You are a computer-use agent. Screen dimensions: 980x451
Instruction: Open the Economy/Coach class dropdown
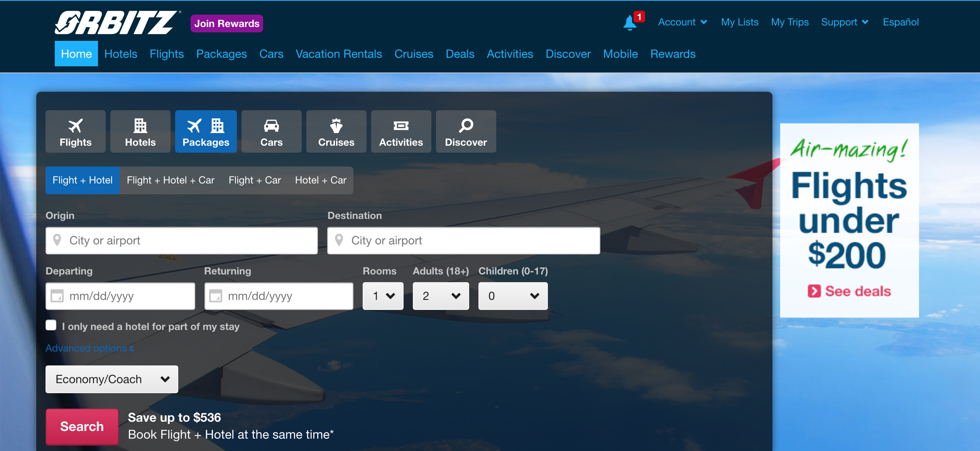click(112, 379)
